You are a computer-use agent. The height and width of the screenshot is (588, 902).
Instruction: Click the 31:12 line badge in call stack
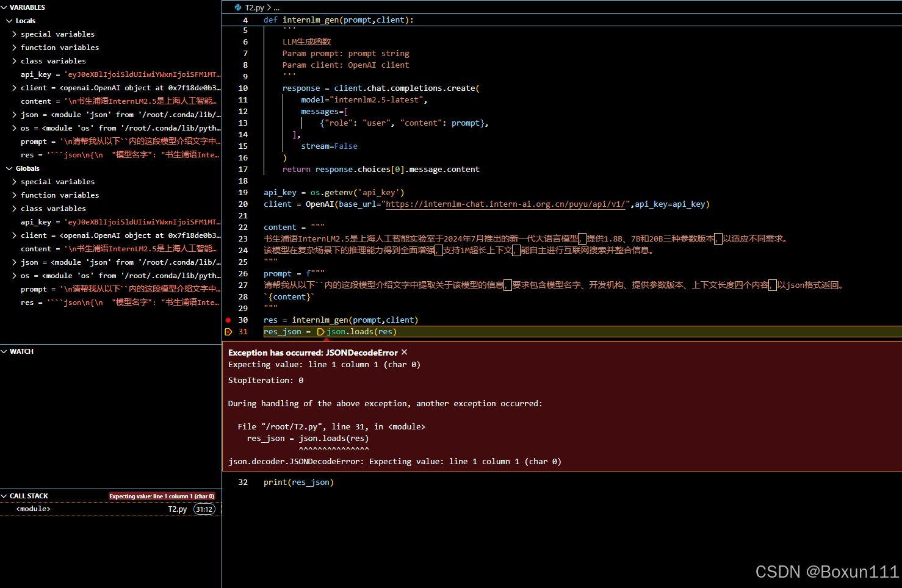coord(204,509)
